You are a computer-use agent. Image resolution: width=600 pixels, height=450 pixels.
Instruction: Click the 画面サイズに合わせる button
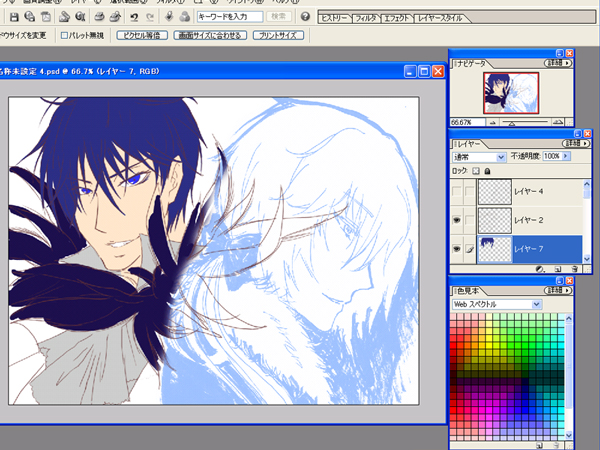(210, 36)
